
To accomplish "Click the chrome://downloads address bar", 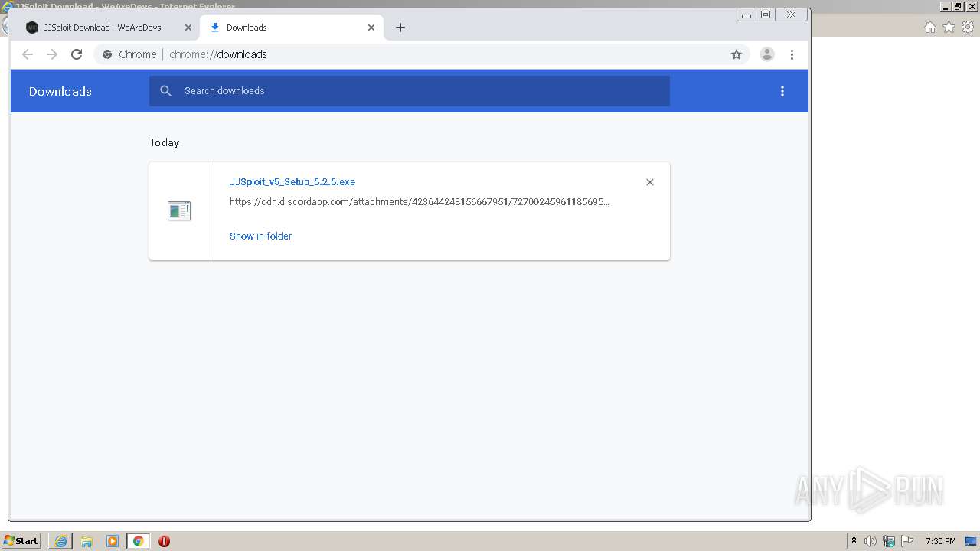I will (421, 54).
